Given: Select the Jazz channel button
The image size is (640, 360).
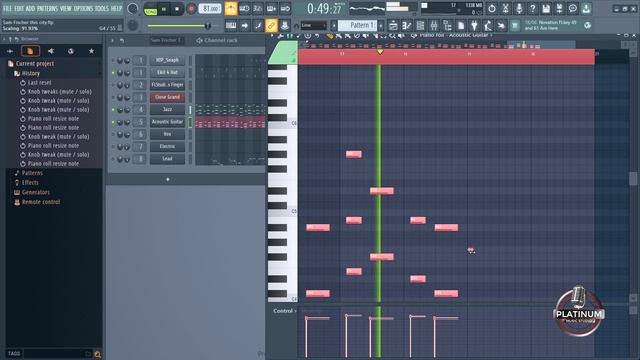Looking at the screenshot, I should 167,109.
